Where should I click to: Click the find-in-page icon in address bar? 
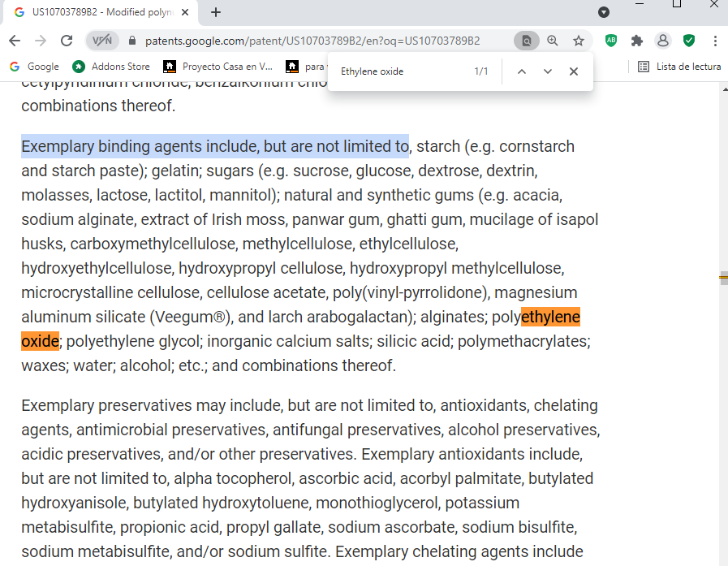point(526,41)
